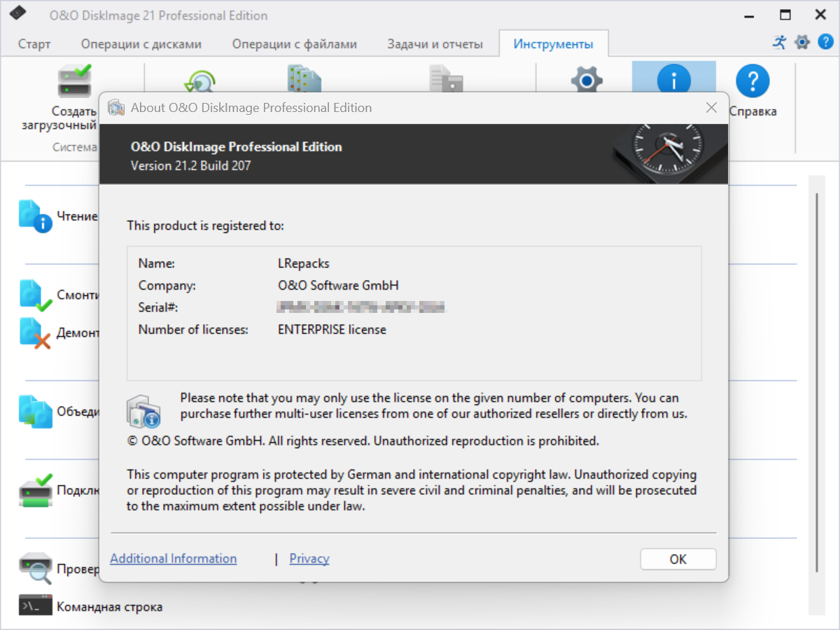
Task: Click the clock image in dialog header
Action: 668,153
